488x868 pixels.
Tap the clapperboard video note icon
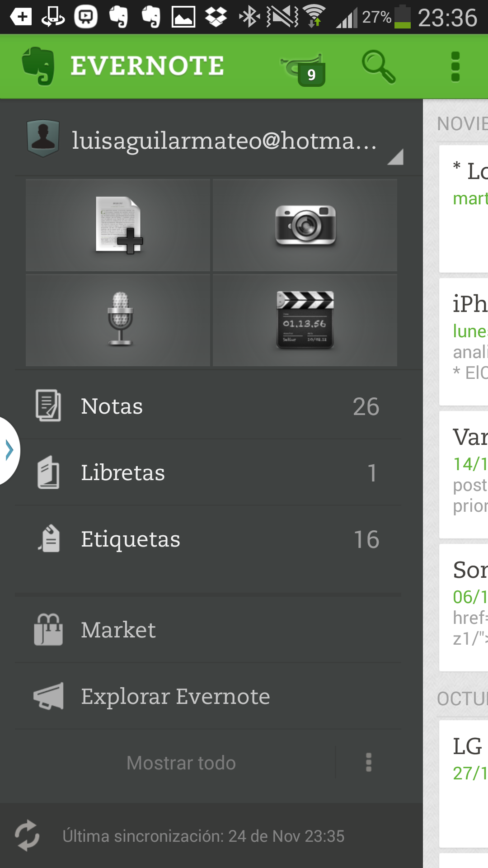pos(305,320)
